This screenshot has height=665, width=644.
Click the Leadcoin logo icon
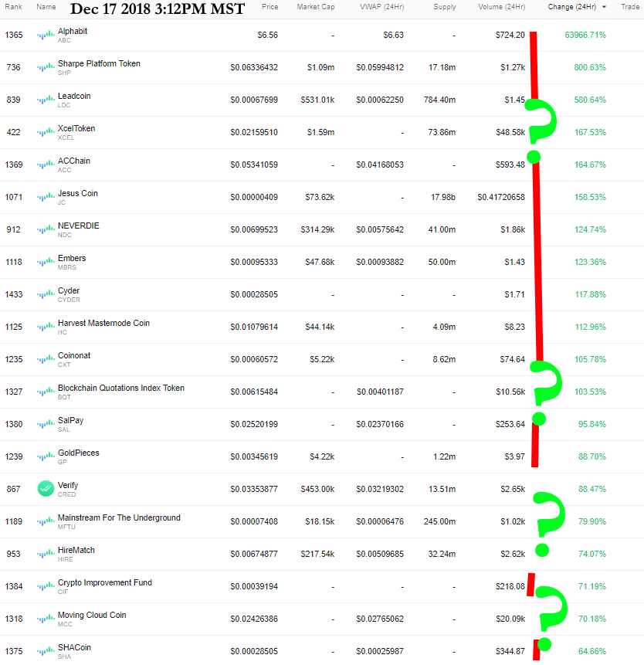pos(46,100)
